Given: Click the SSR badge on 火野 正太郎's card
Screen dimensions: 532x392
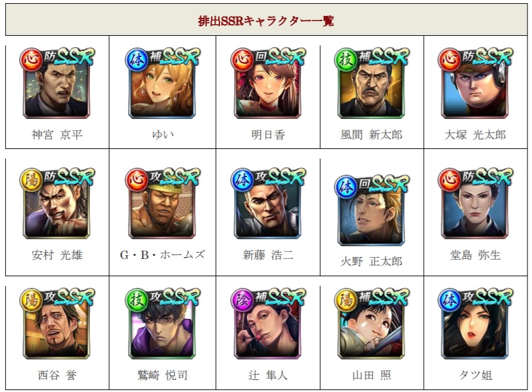Looking at the screenshot, I should [389, 184].
